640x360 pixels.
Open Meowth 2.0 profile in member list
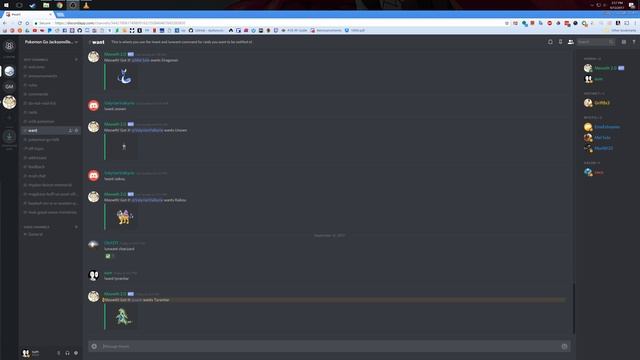(x=605, y=68)
